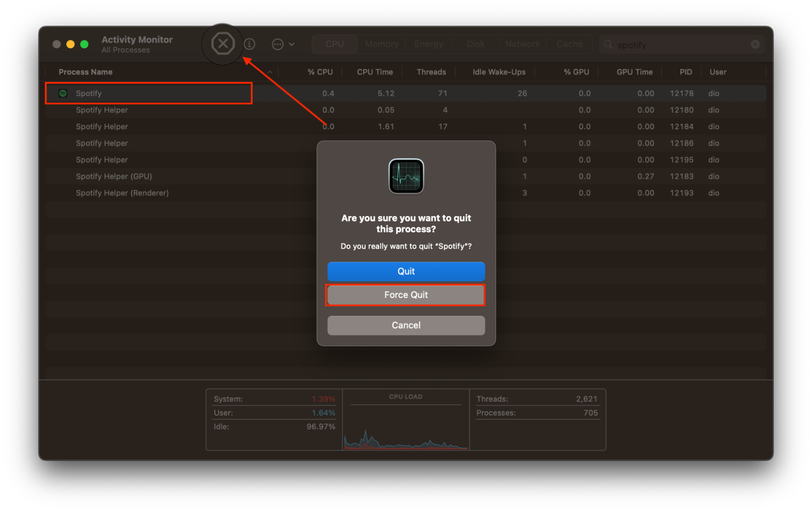Screen dimensions: 812x512
Task: Open the process info inspector icon
Action: 249,44
